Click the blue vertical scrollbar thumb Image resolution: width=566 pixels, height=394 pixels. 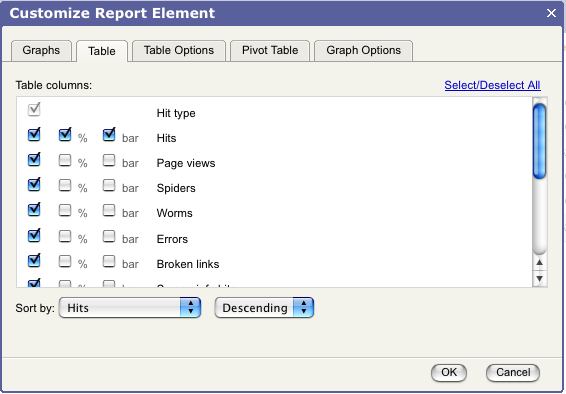[x=539, y=141]
